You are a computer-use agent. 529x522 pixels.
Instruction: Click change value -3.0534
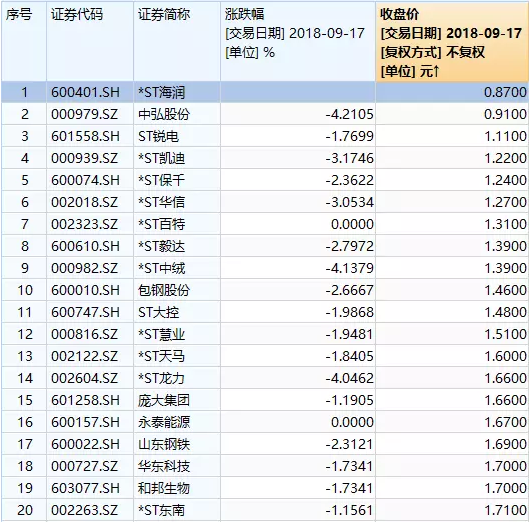click(x=350, y=202)
